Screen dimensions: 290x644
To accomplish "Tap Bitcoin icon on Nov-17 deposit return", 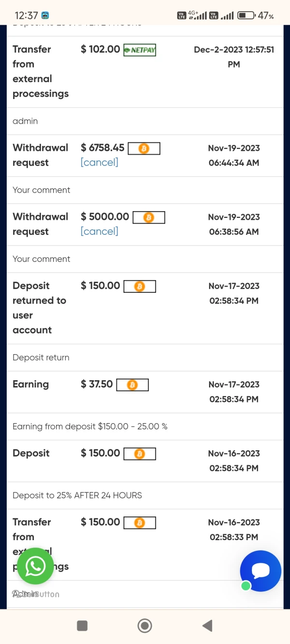I will coord(140,286).
